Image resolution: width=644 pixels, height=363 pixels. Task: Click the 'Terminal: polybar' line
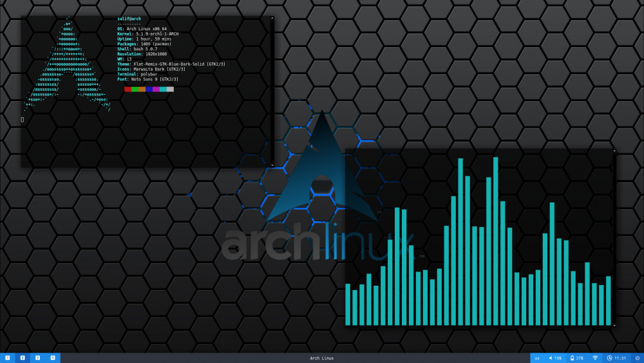[137, 74]
